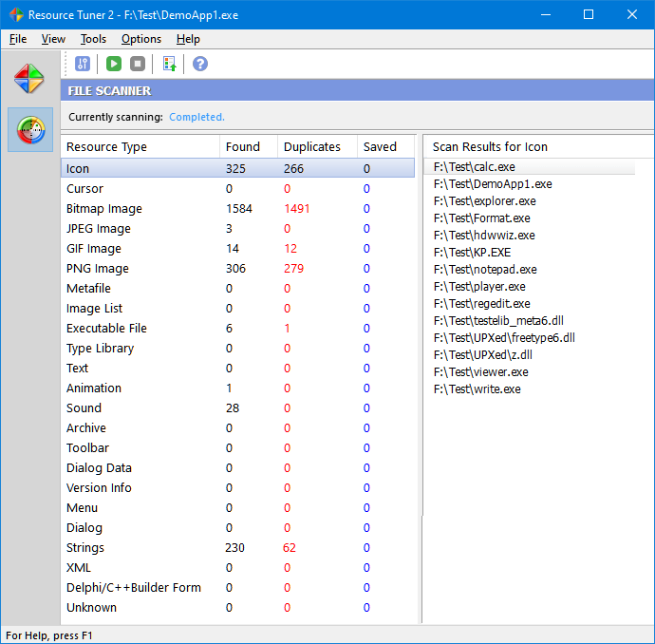Image resolution: width=655 pixels, height=644 pixels.
Task: Select the Version Info row
Action: pos(237,487)
